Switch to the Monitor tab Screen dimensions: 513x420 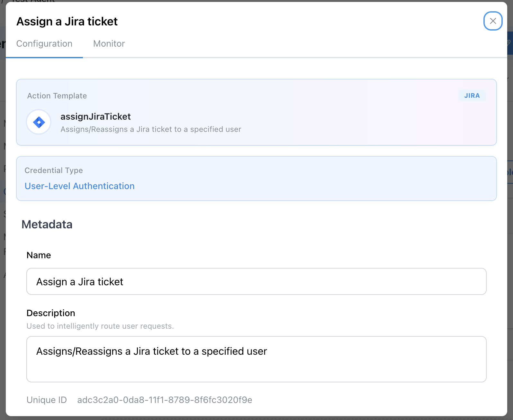109,44
